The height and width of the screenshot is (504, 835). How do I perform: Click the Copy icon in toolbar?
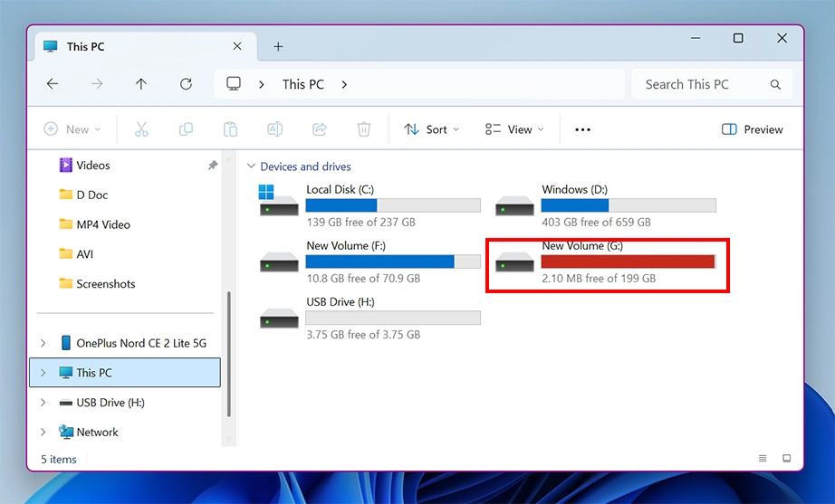(186, 129)
